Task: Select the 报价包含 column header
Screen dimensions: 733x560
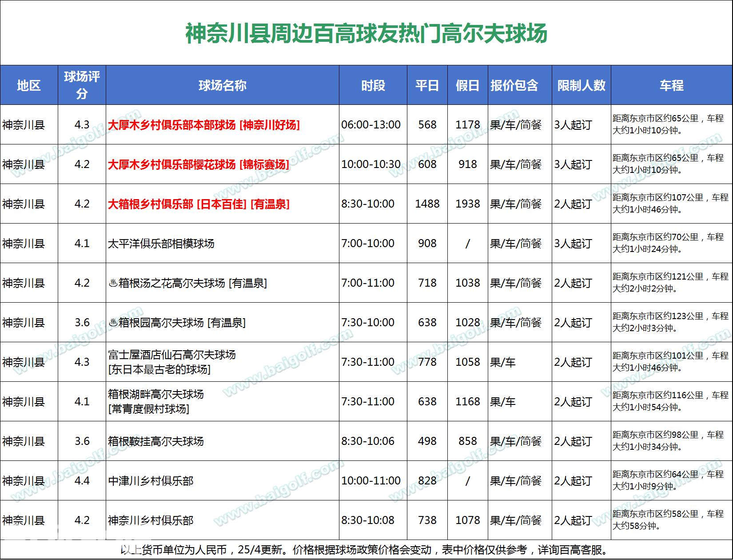Action: [514, 85]
